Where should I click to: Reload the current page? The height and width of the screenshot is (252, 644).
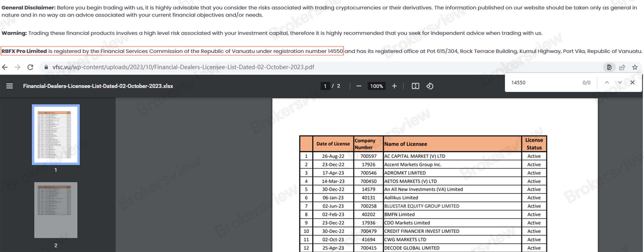pos(30,67)
